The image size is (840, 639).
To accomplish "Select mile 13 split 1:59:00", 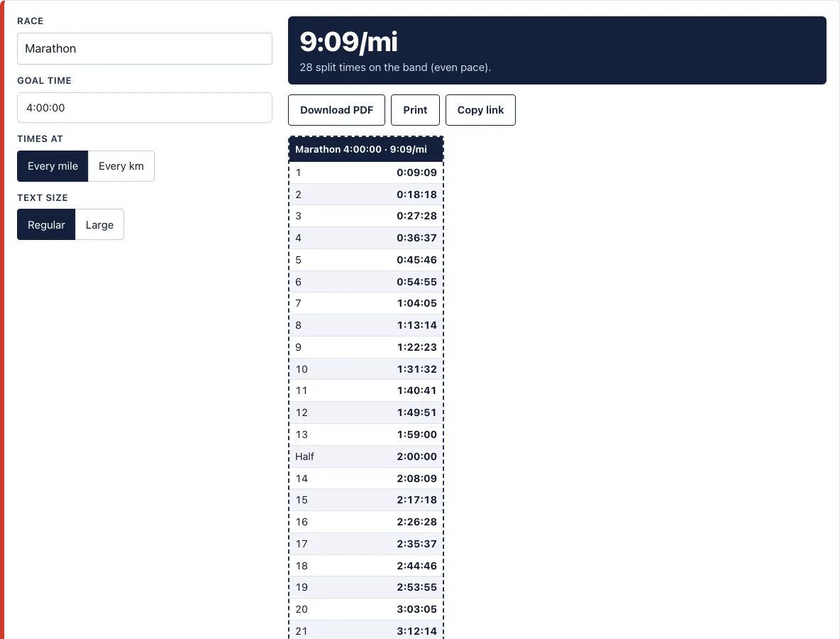I will click(416, 435).
